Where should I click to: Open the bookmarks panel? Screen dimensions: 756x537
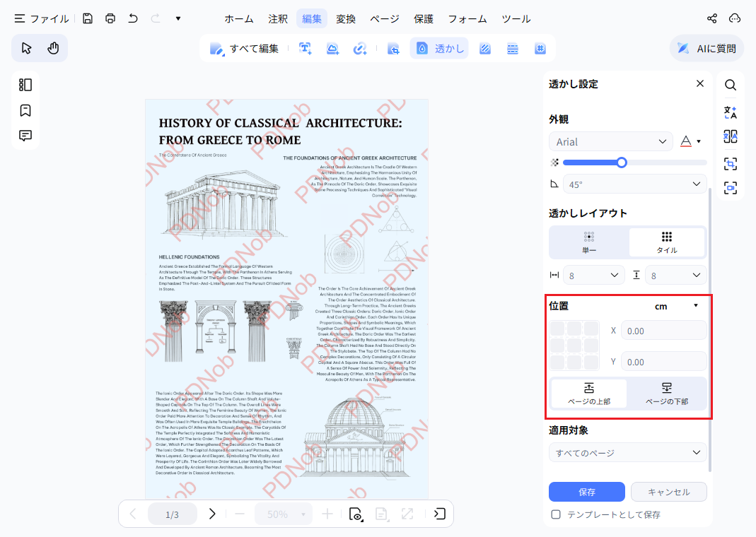coord(25,110)
